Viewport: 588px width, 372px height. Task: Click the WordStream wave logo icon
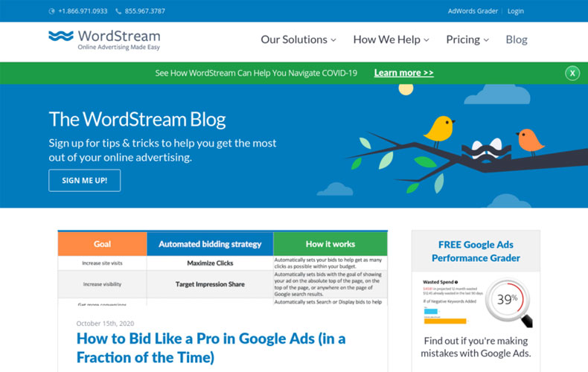coord(61,36)
